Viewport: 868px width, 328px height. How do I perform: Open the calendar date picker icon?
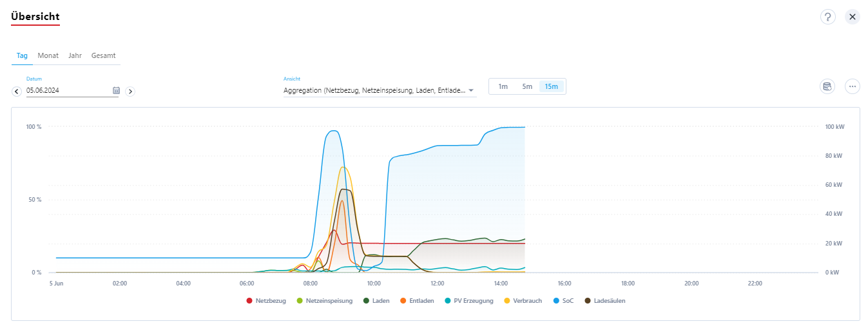[116, 90]
